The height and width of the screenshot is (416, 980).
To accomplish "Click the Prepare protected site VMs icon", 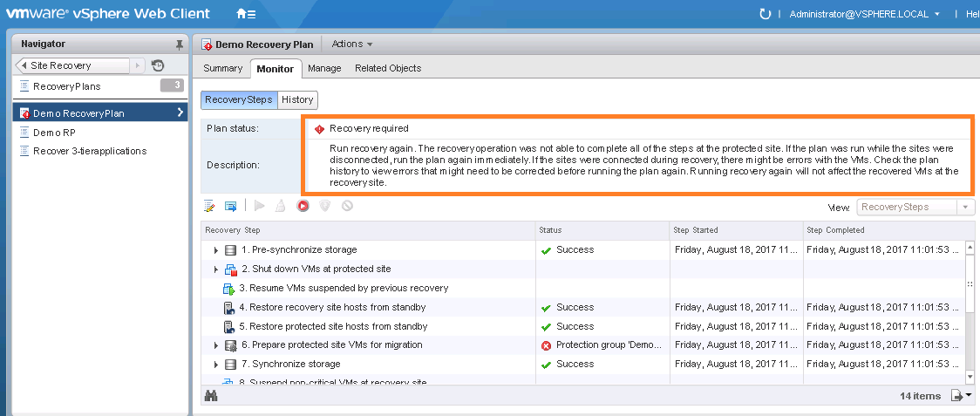I will point(231,345).
